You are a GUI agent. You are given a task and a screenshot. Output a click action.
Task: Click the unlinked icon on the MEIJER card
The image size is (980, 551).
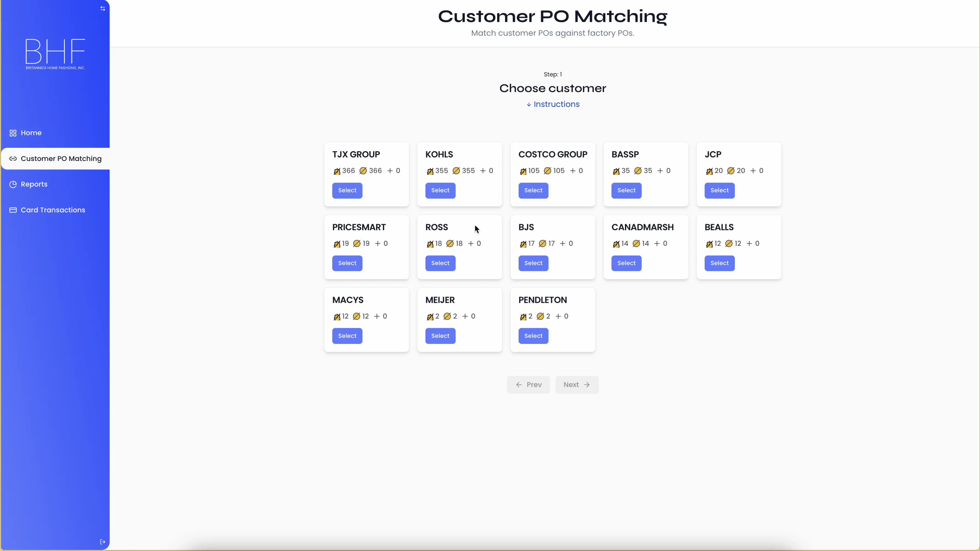click(430, 316)
